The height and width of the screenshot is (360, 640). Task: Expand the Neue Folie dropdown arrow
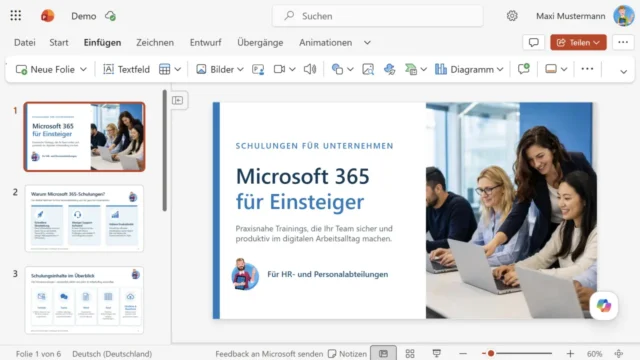point(83,69)
